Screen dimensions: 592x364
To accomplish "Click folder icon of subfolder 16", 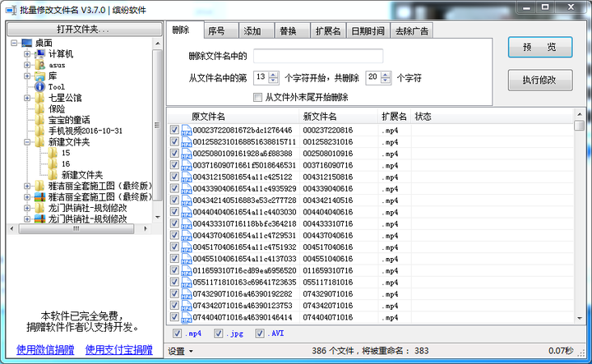I will click(53, 164).
